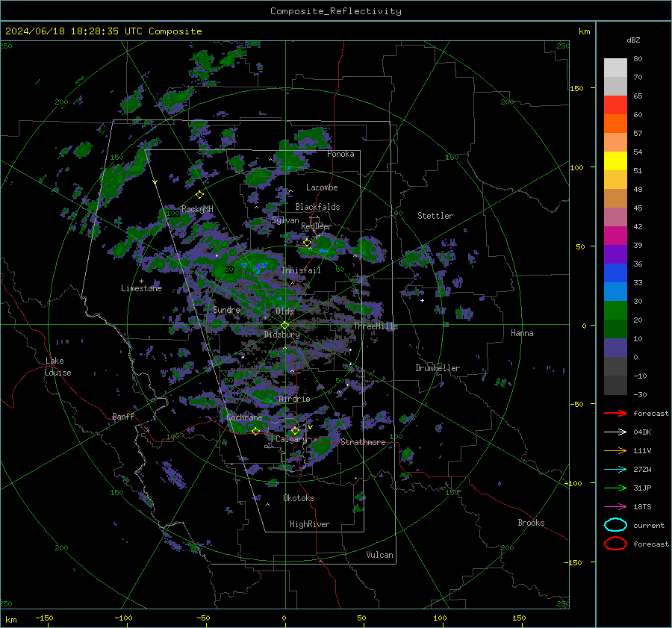Click the yellow diamond marker below Cochrane
The width and height of the screenshot is (672, 628).
click(255, 431)
